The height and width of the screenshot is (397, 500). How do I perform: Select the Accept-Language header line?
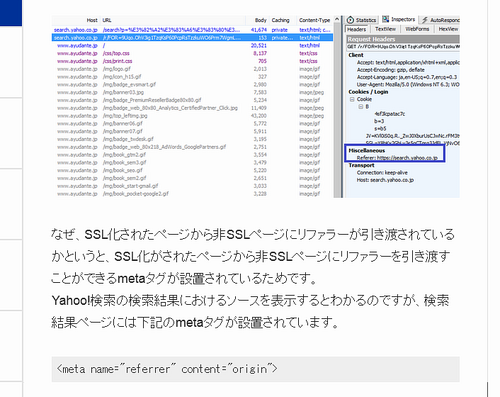click(x=407, y=77)
